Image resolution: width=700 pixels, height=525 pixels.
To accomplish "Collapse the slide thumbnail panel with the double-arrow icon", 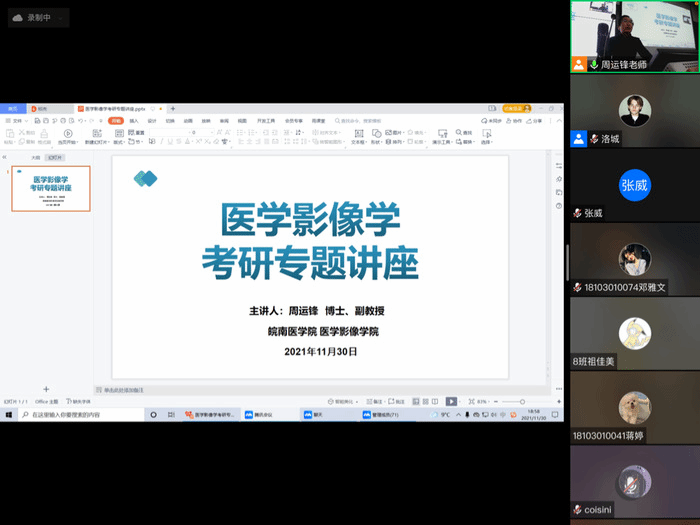I will (6, 157).
